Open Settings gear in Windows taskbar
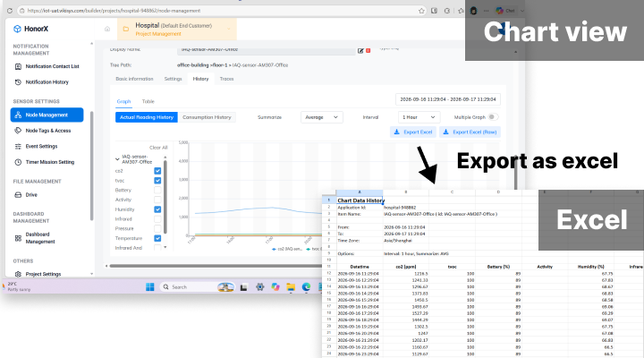 [259, 287]
